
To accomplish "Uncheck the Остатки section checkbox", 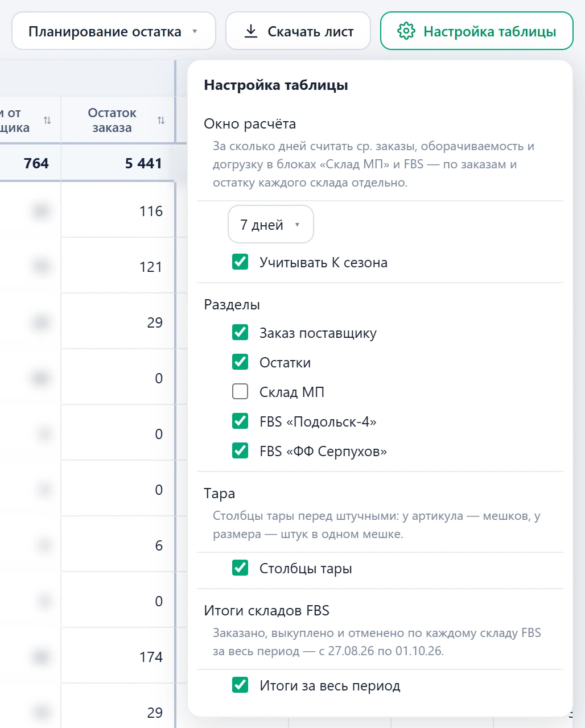I will (x=240, y=362).
